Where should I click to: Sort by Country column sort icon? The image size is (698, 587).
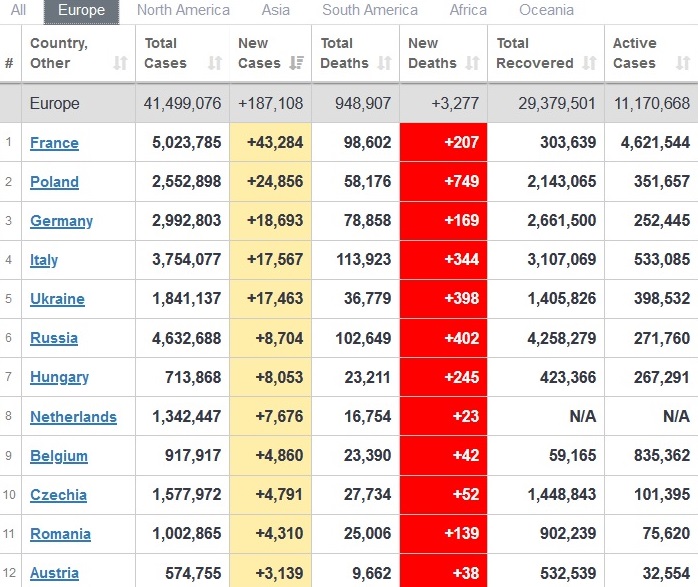[121, 63]
